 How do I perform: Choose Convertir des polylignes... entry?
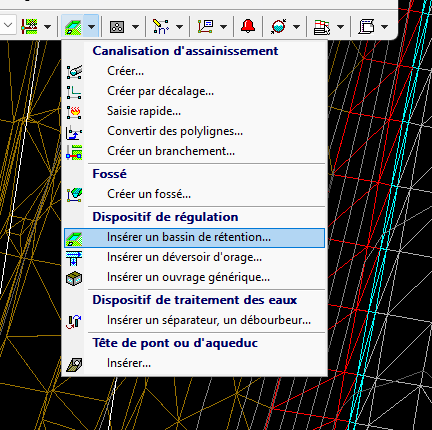pos(194,131)
